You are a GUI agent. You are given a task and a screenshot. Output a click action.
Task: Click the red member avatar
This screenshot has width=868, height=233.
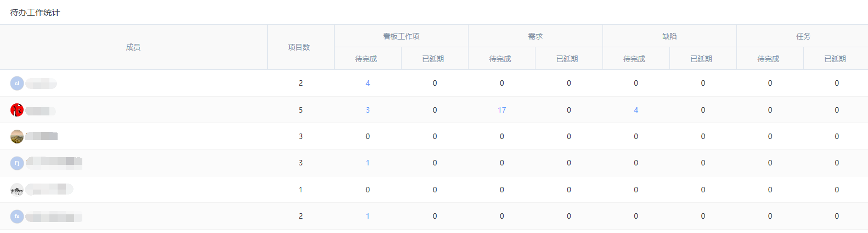(17, 110)
